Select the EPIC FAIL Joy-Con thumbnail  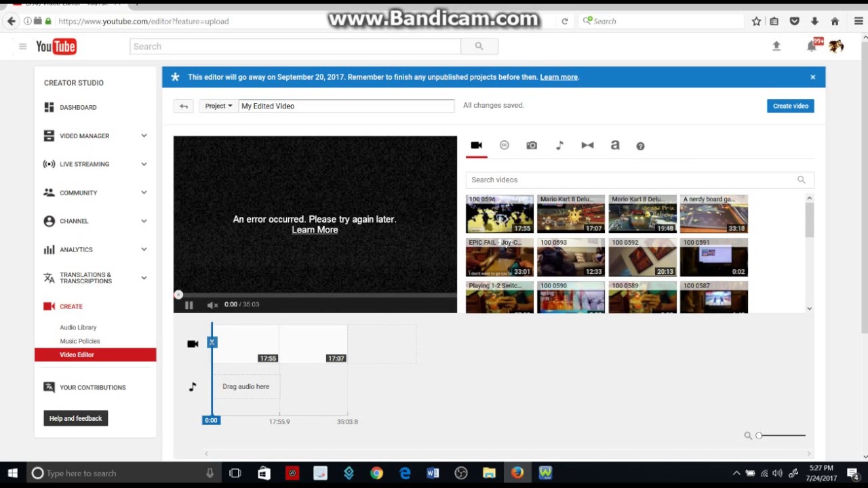click(x=500, y=257)
